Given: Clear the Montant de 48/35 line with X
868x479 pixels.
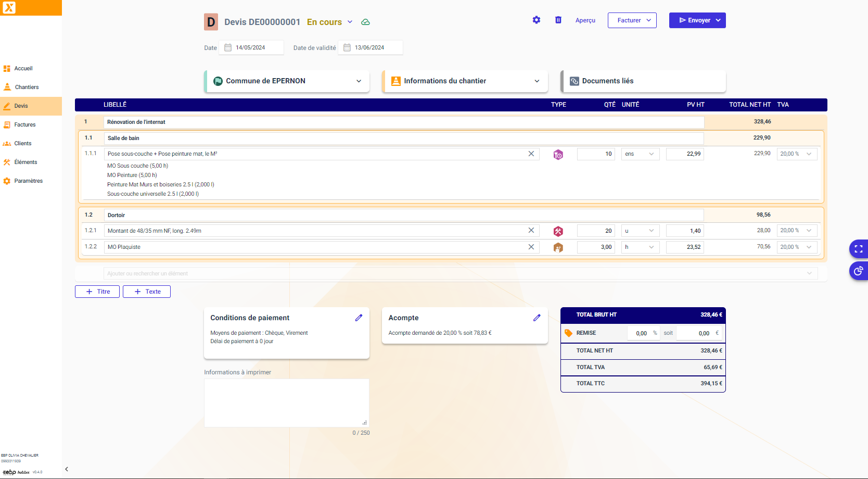Looking at the screenshot, I should tap(531, 230).
